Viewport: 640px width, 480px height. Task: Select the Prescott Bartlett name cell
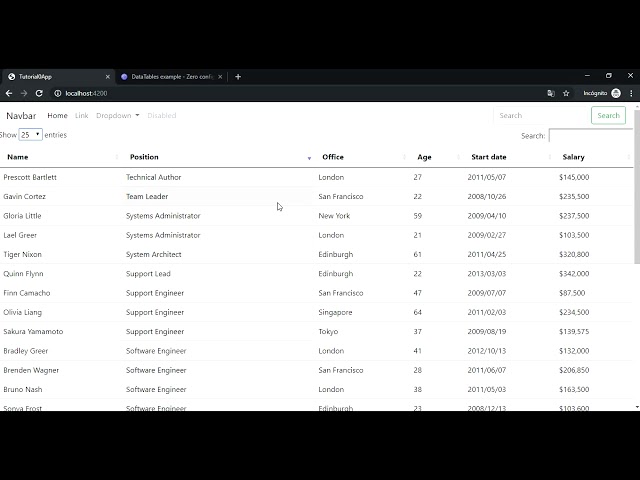(x=30, y=177)
